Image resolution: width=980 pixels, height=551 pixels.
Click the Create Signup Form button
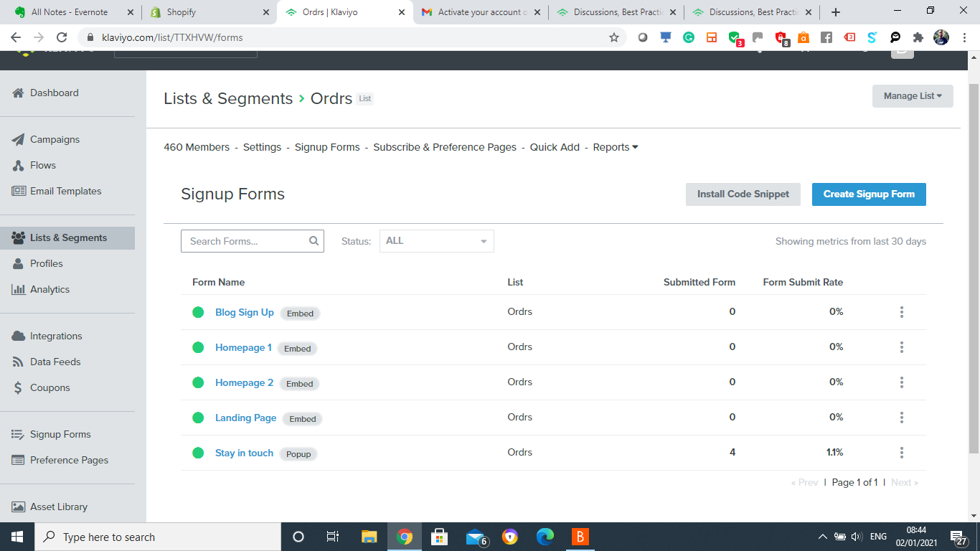pyautogui.click(x=869, y=194)
